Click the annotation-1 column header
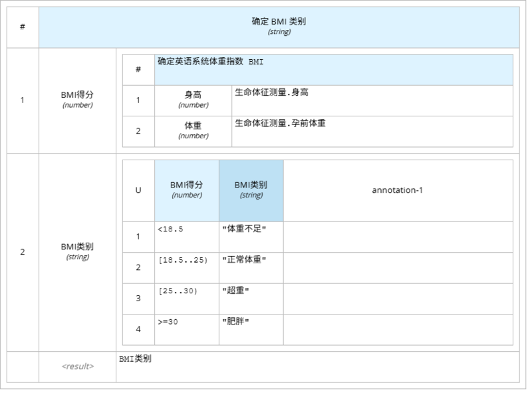The height and width of the screenshot is (395, 532). pyautogui.click(x=398, y=190)
